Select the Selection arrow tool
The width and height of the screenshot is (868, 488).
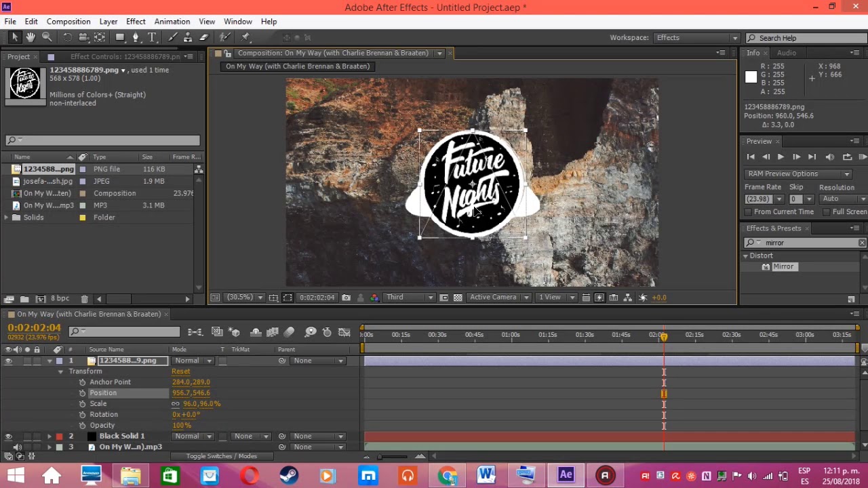[15, 37]
